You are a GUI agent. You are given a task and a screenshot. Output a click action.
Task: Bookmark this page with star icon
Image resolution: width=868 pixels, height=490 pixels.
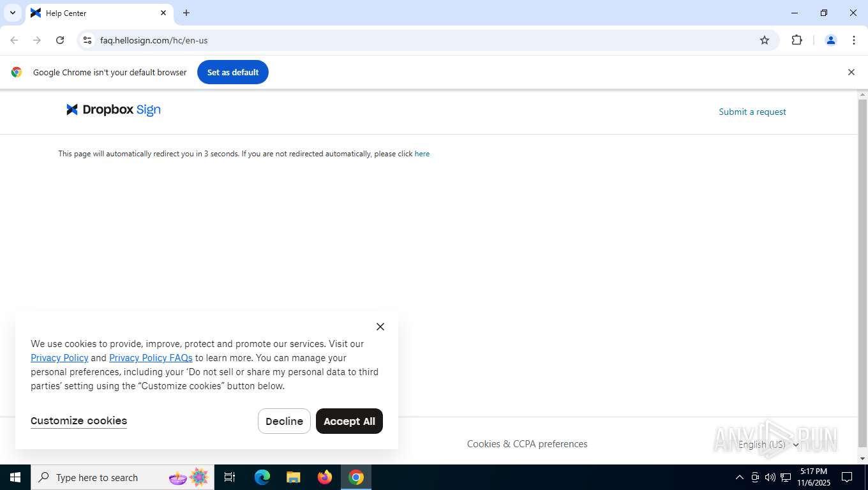pyautogui.click(x=765, y=40)
